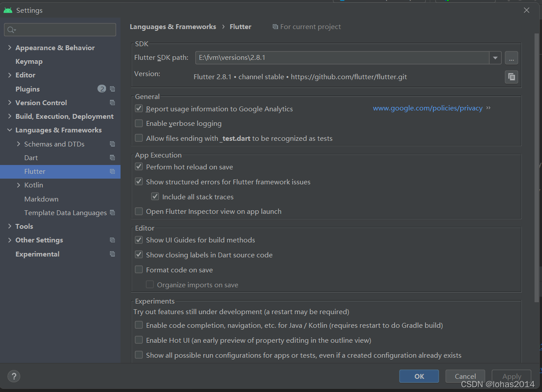
Task: Click the Help question mark icon
Action: [x=14, y=376]
